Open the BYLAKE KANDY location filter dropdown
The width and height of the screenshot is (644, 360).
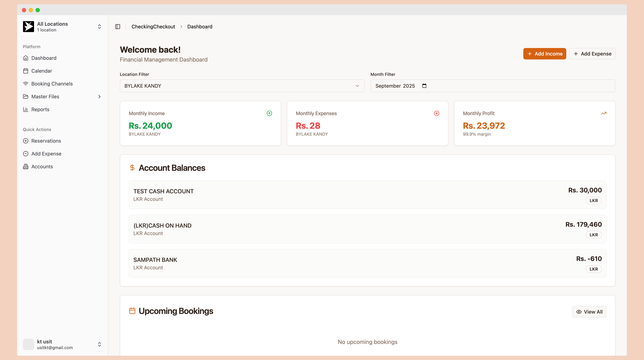coord(242,86)
